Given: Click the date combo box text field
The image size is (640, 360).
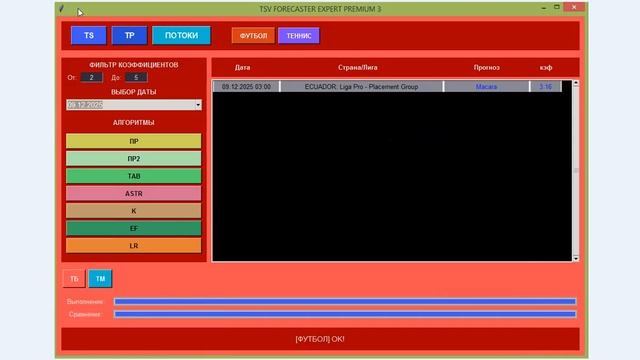Looking at the screenshot, I should click(x=130, y=105).
